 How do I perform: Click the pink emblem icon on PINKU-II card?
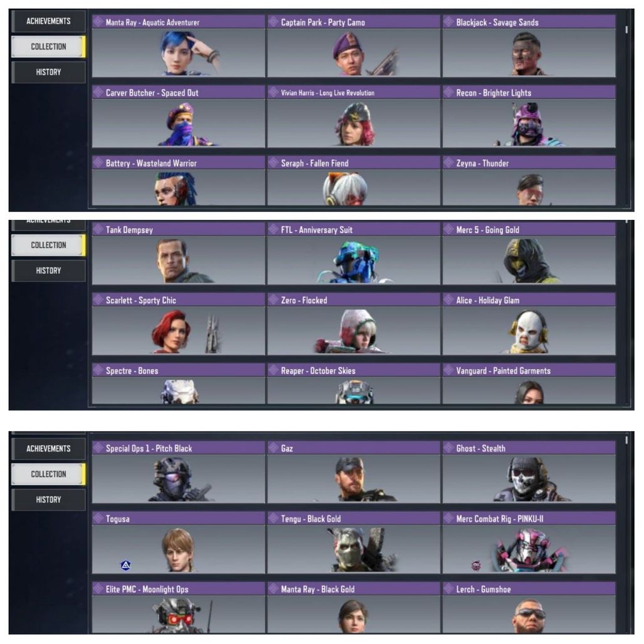(475, 566)
